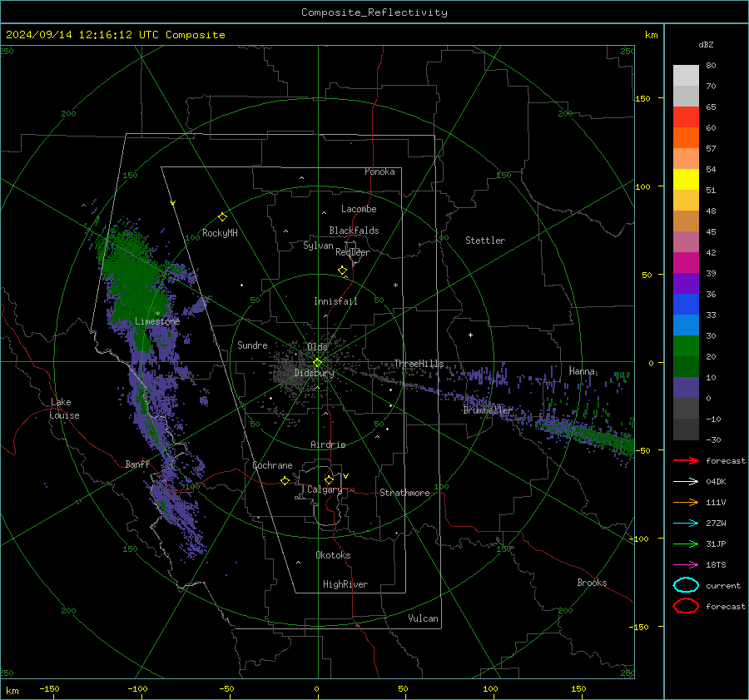Click the red forecast ellipse icon
The height and width of the screenshot is (700, 749).
click(x=686, y=606)
